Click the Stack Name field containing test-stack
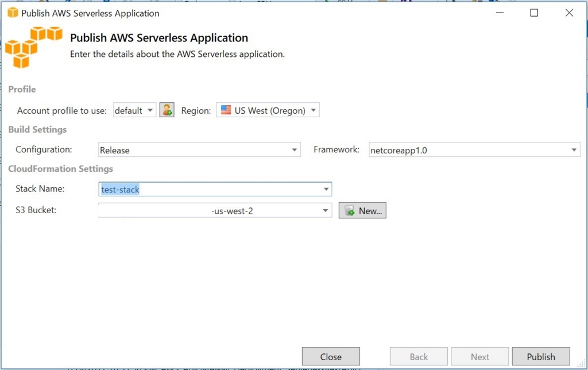Screen dimensions: 588x370 215,189
